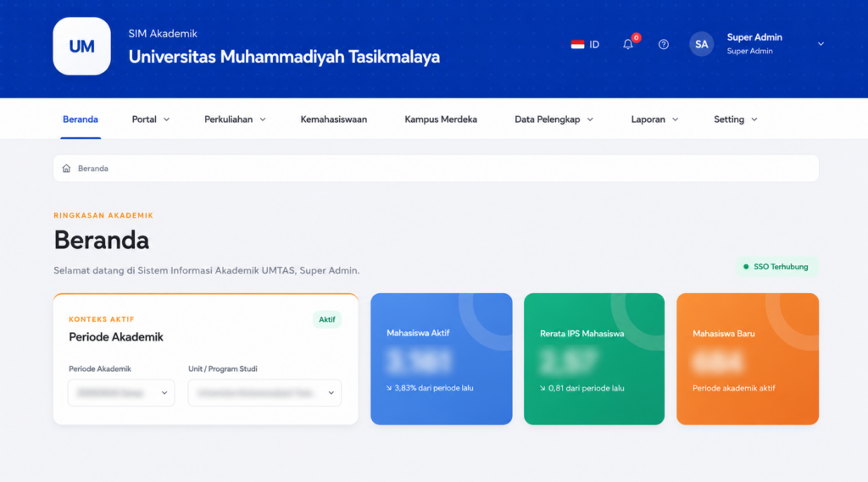Open the Beranda tab

point(81,119)
